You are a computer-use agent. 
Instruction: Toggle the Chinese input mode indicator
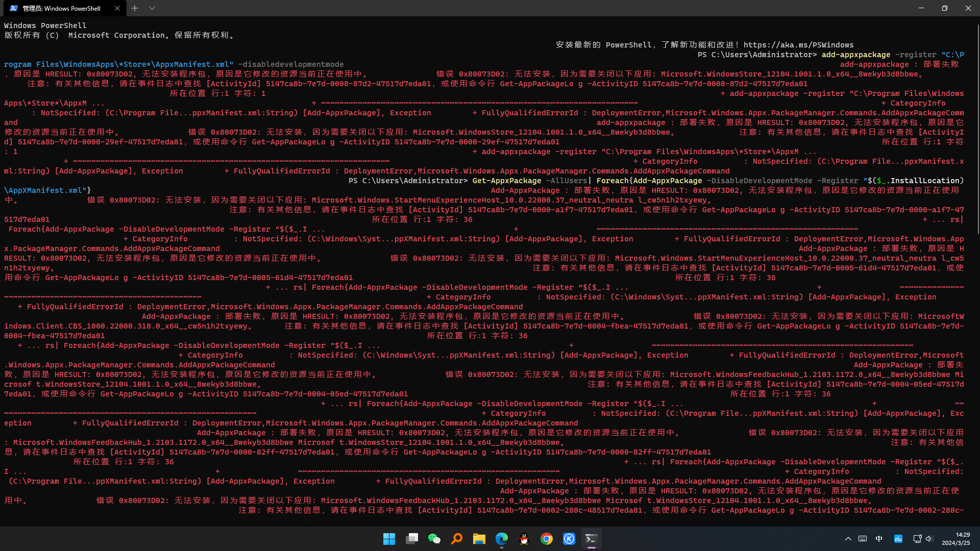[879, 539]
